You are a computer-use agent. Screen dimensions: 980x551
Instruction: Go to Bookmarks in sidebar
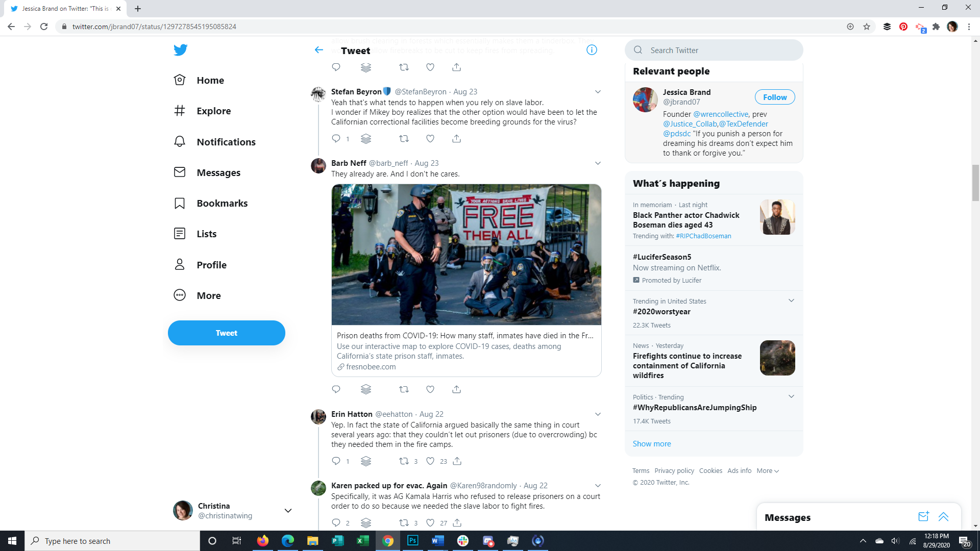click(222, 203)
